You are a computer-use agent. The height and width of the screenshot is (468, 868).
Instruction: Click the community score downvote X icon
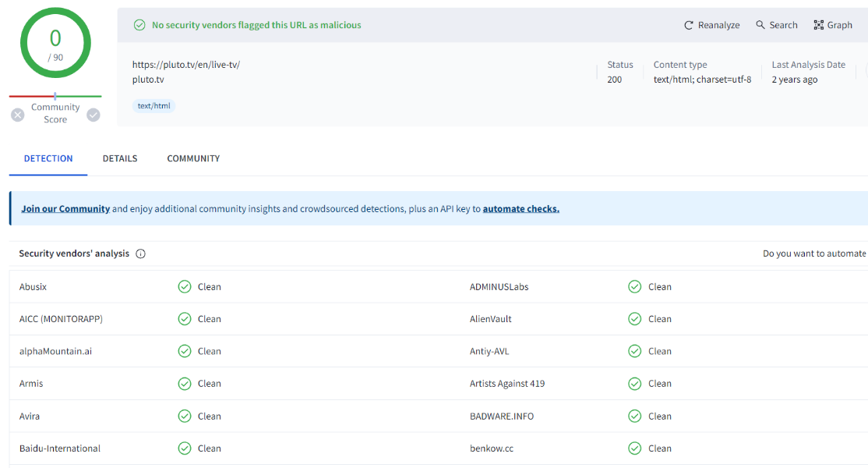pos(18,115)
